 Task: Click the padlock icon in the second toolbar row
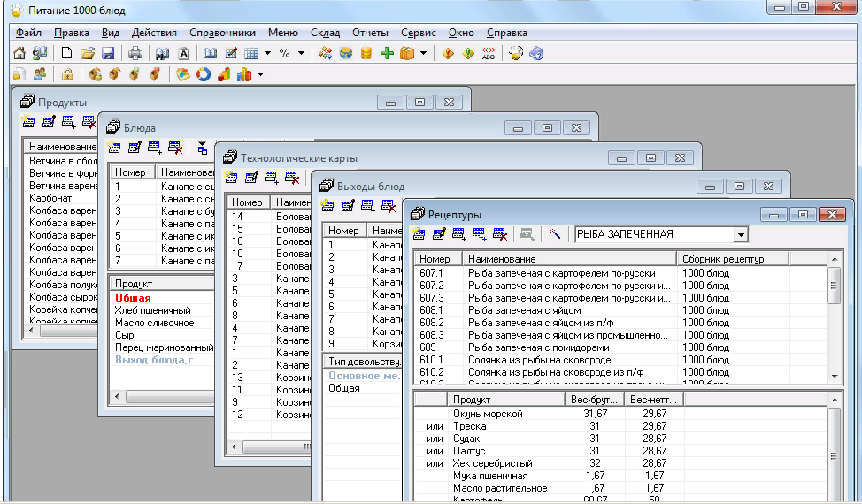pyautogui.click(x=67, y=75)
